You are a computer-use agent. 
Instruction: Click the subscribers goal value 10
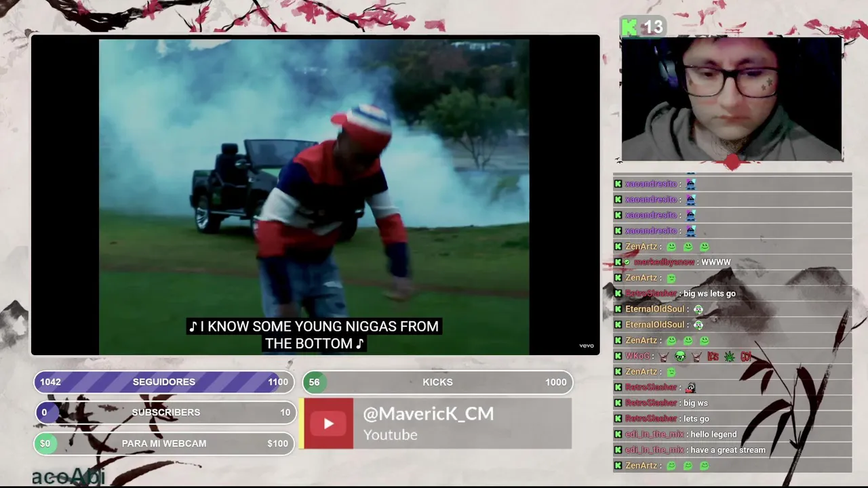(285, 412)
